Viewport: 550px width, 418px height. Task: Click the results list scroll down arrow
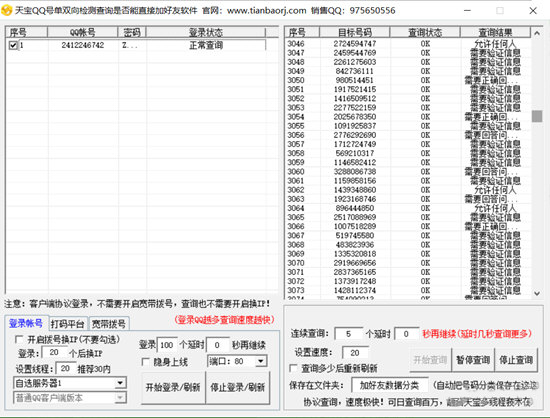point(537,294)
